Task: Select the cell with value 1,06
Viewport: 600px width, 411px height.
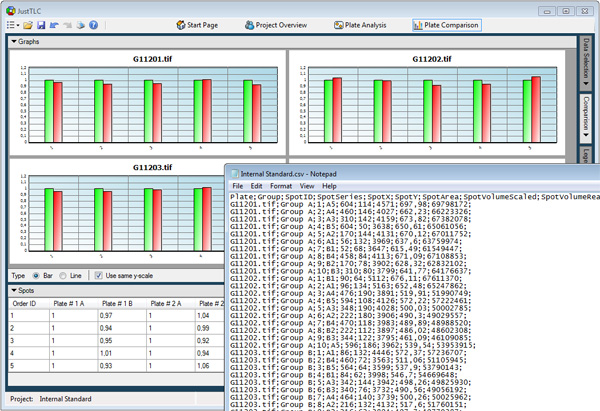Action: (x=210, y=366)
